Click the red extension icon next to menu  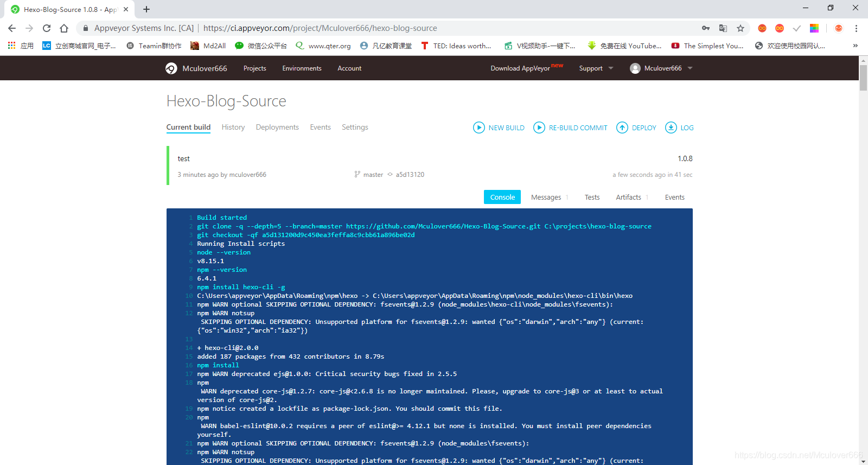click(x=839, y=28)
